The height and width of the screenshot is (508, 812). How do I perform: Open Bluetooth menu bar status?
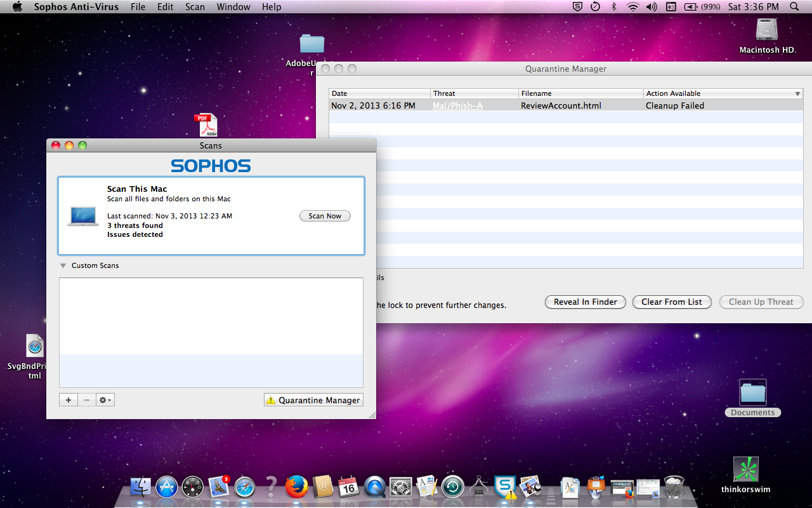[x=613, y=7]
